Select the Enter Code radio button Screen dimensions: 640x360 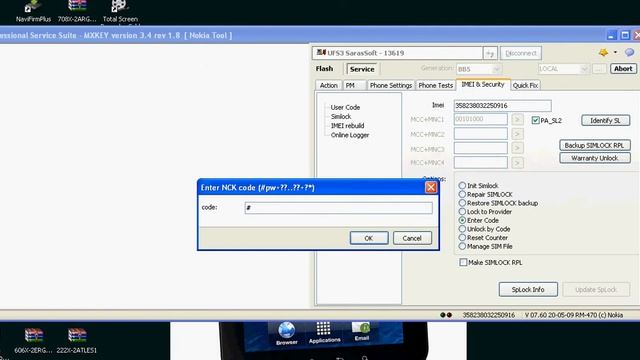[462, 220]
